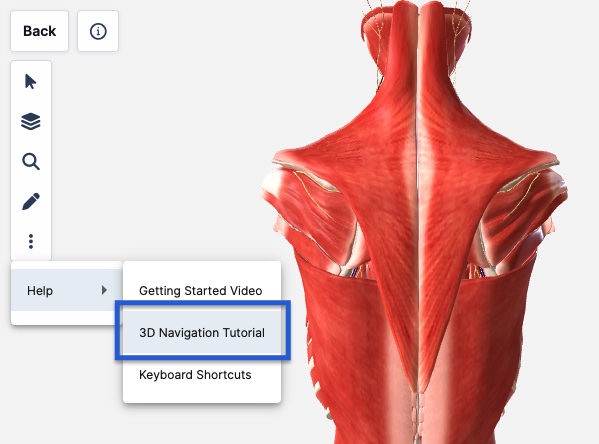Screen dimensions: 599x444
Task: Open Keyboard Shortcuts help item
Action: 202,375
